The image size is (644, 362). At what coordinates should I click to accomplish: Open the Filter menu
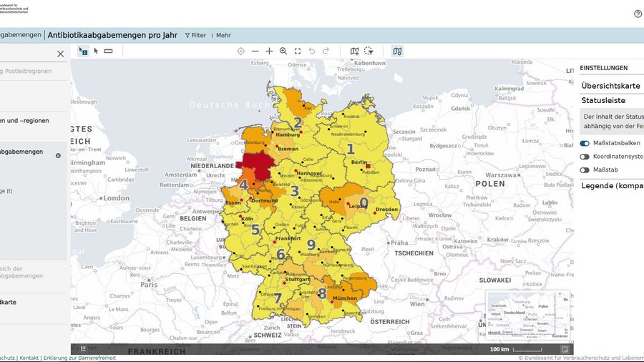point(195,35)
